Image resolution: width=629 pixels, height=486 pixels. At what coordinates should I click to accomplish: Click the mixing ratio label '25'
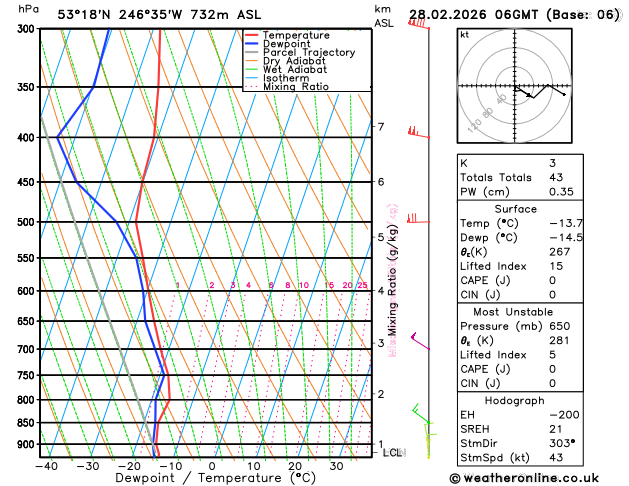coord(362,285)
